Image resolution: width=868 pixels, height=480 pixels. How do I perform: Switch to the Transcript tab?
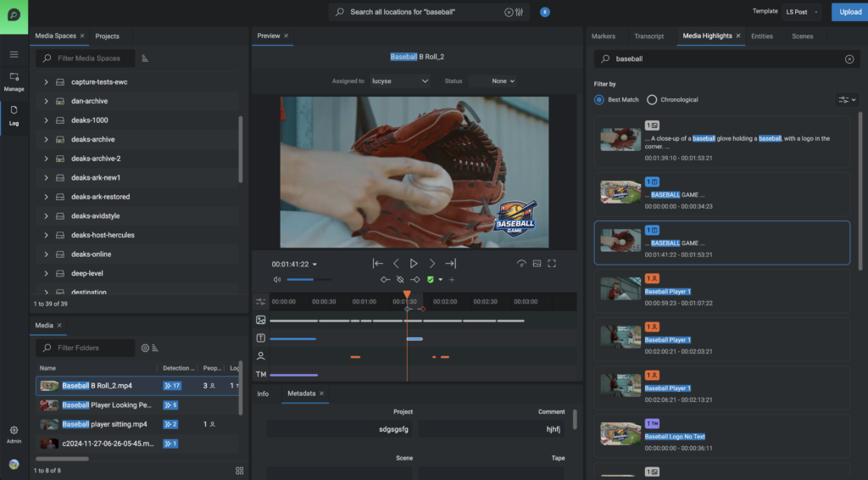coord(648,36)
